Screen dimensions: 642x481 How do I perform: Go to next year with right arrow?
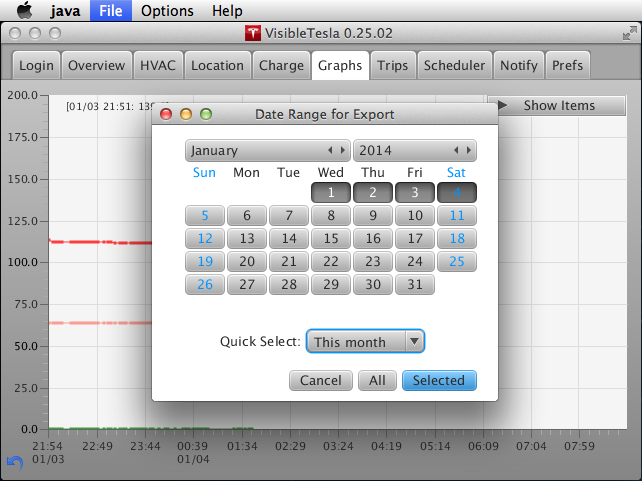coord(469,150)
